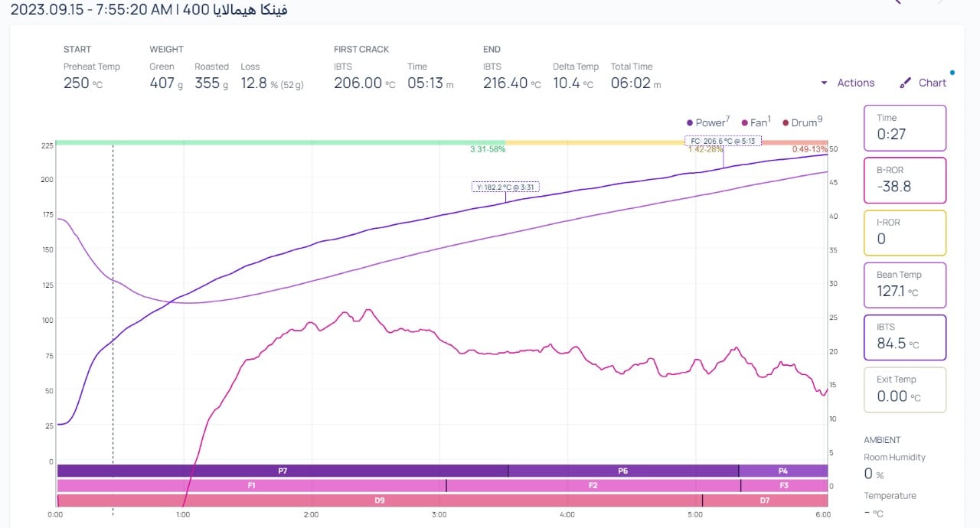
Task: Click the IBTS readout card
Action: pyautogui.click(x=905, y=337)
